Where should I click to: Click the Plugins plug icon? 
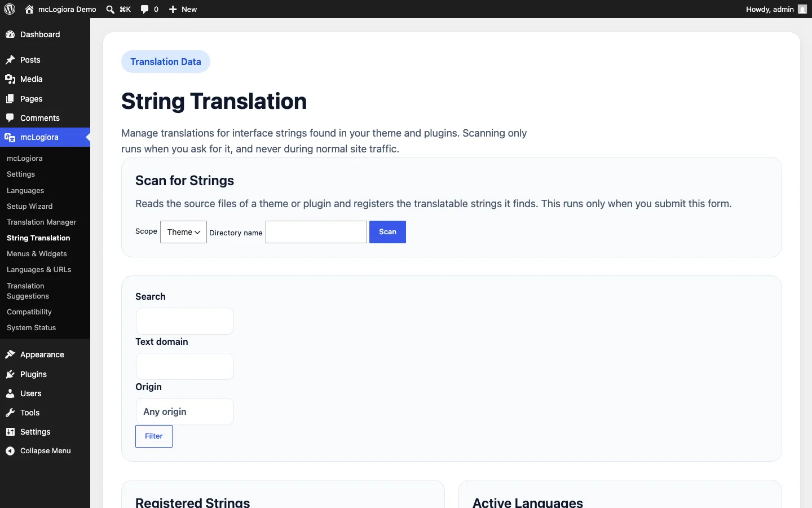pyautogui.click(x=10, y=374)
